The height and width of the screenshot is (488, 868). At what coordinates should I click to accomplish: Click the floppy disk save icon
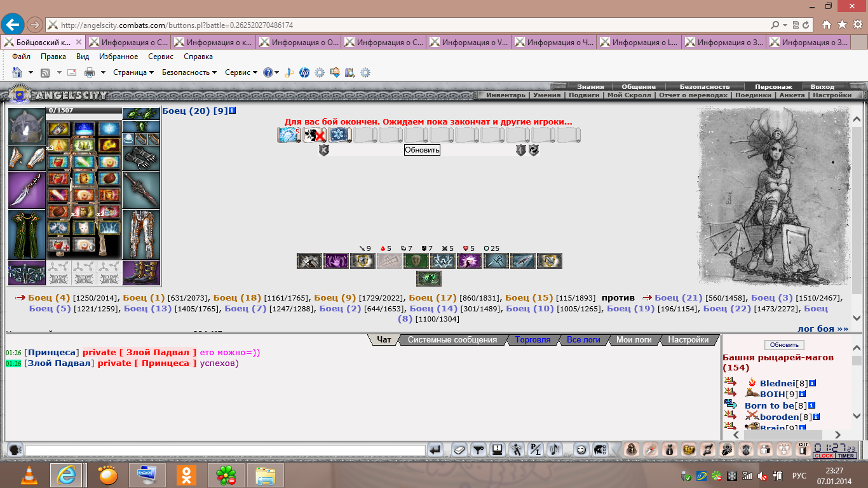(x=498, y=450)
